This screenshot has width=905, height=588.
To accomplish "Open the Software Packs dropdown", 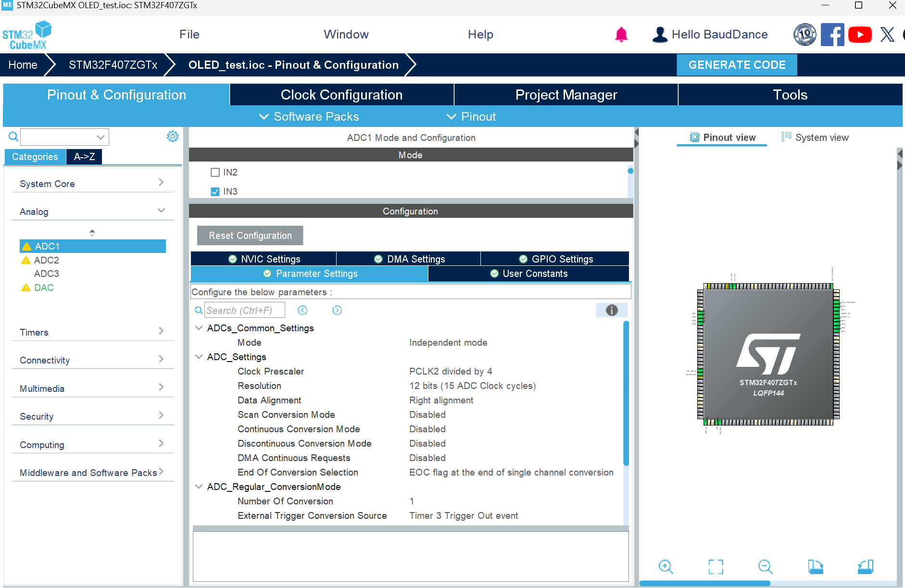I will pos(309,116).
